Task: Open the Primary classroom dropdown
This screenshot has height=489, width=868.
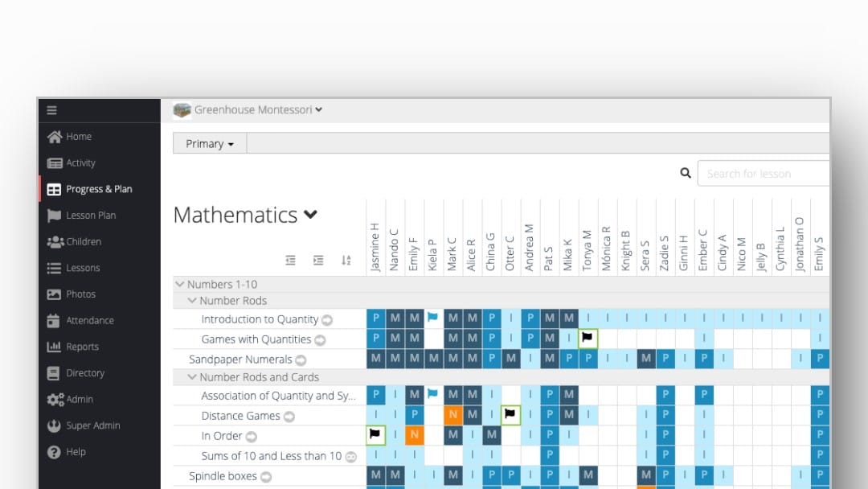Action: coord(209,143)
